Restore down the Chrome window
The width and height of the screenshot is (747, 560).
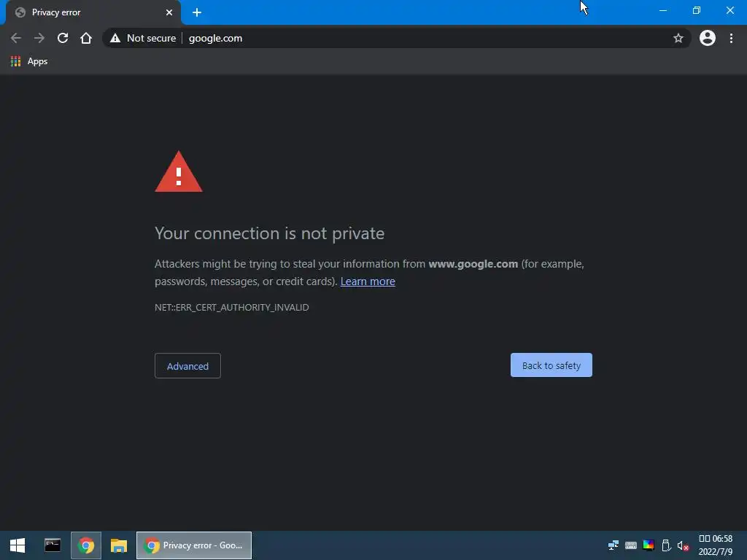click(696, 10)
